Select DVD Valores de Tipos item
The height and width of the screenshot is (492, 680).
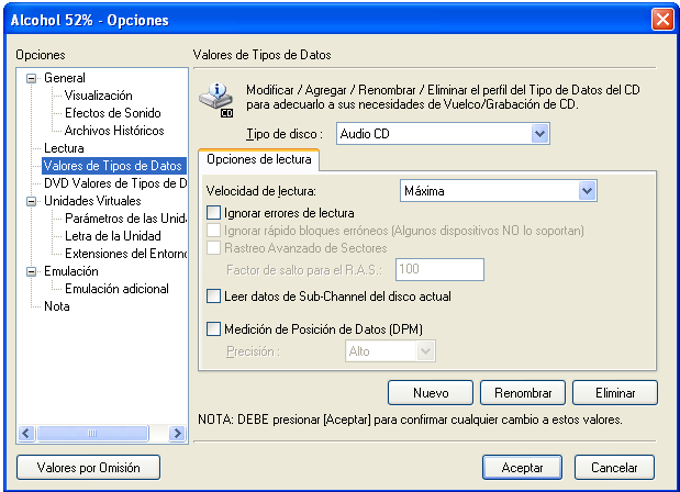[x=115, y=183]
